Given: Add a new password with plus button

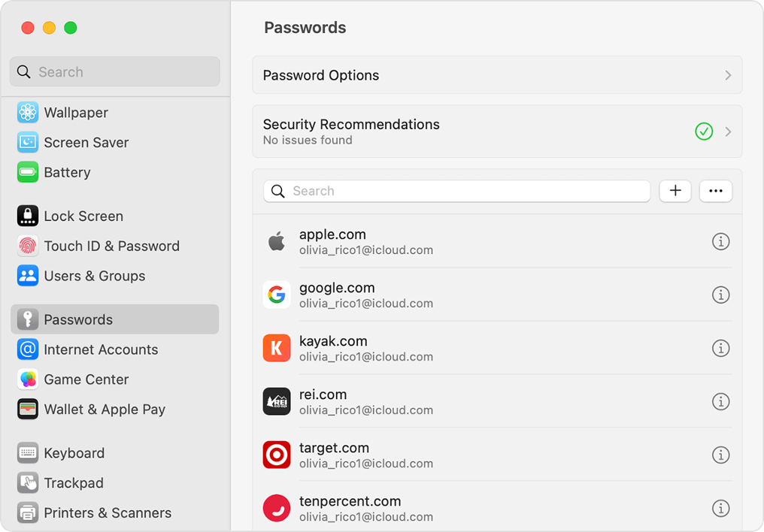Looking at the screenshot, I should (x=675, y=191).
